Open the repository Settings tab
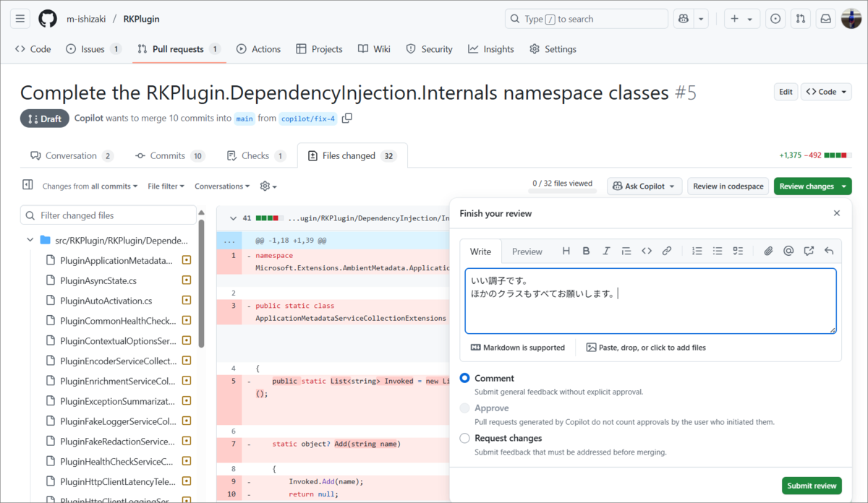 point(553,49)
